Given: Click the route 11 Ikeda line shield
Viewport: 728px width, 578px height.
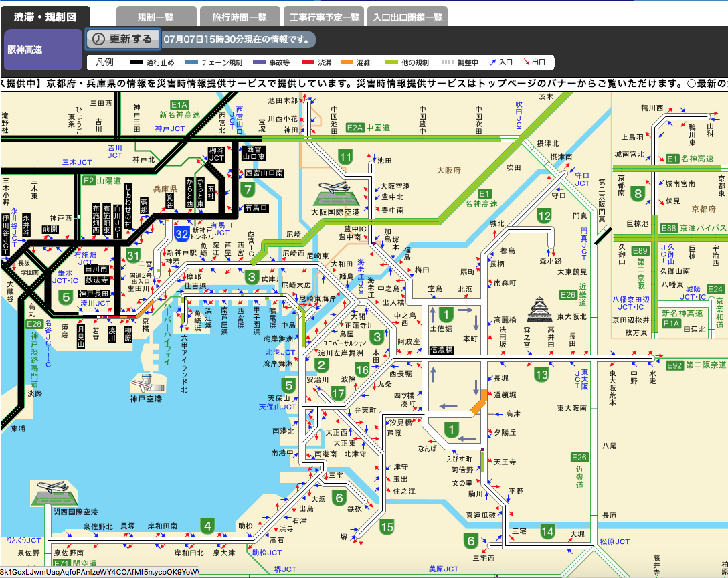Looking at the screenshot, I should pyautogui.click(x=345, y=159).
